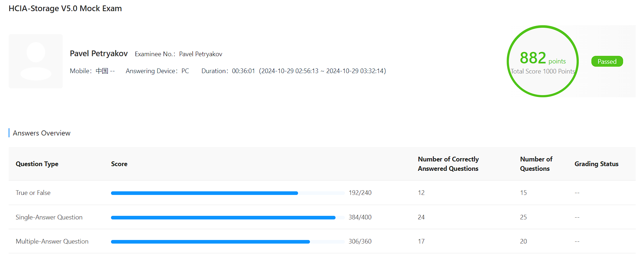Screen dimensions: 644x267
Task: Click the 384/400 score value
Action: (360, 217)
